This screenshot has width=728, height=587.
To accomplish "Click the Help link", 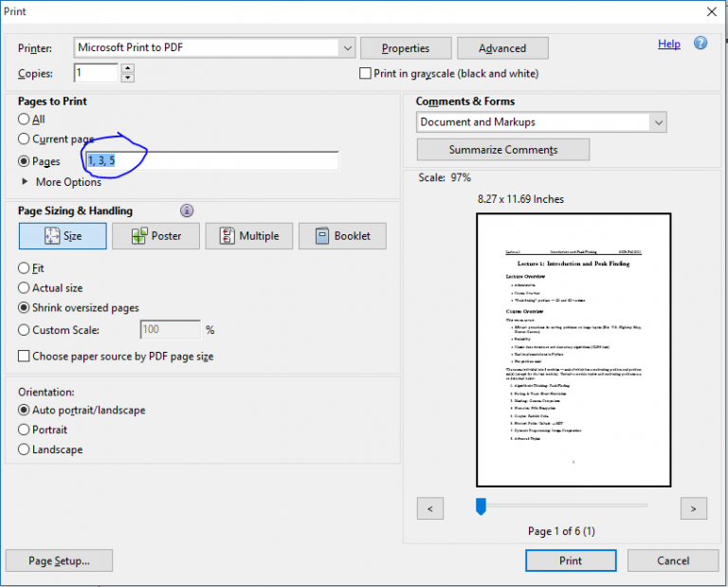I will point(668,44).
